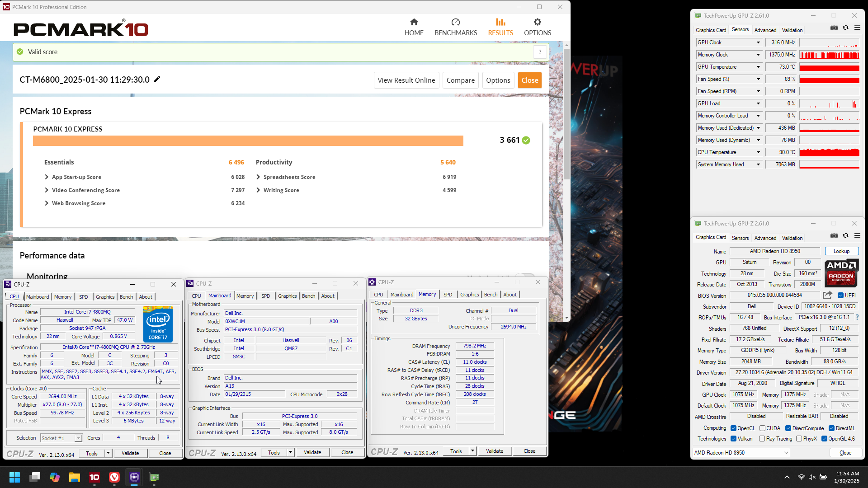Switch to Mainboard tab in CPU-Z CPU window
Image resolution: width=868 pixels, height=488 pixels.
tap(38, 297)
